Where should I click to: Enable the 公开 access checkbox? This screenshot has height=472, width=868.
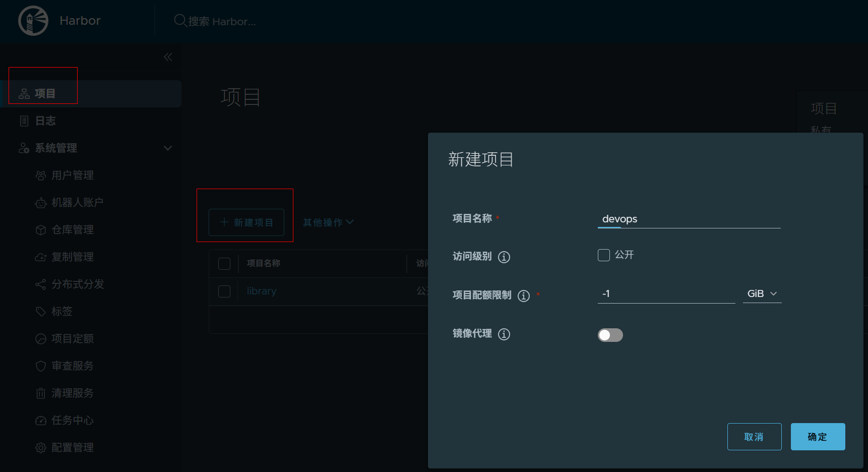603,255
